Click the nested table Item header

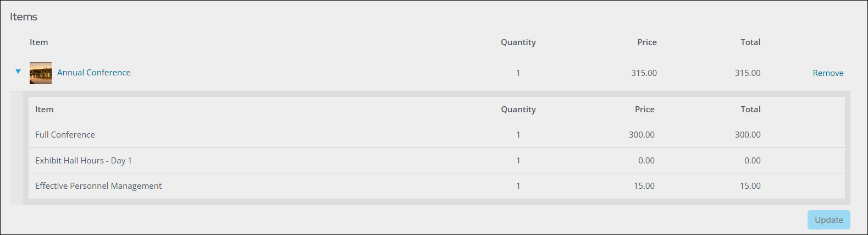coord(45,110)
